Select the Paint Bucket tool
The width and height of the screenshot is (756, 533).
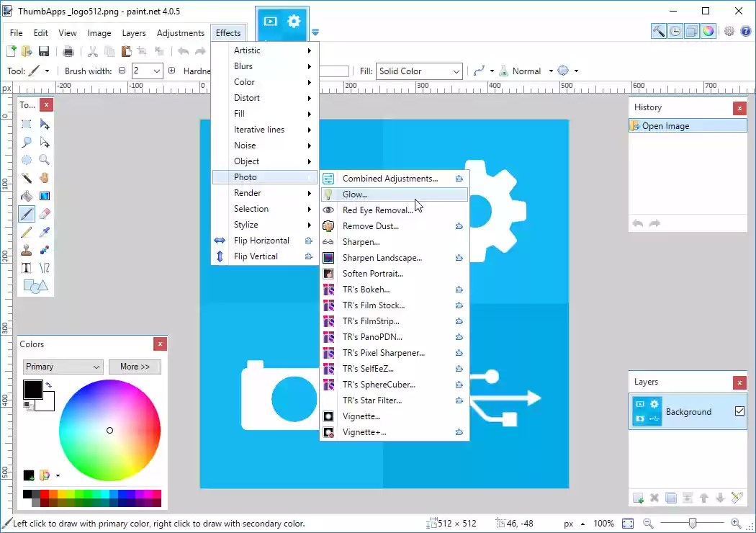[x=27, y=196]
